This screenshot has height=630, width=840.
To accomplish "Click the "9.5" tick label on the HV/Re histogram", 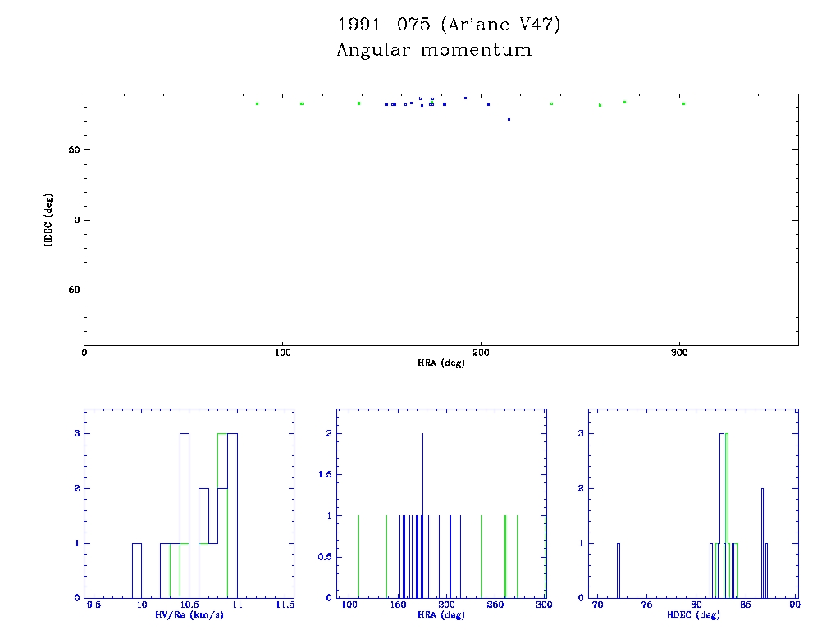I will (94, 605).
